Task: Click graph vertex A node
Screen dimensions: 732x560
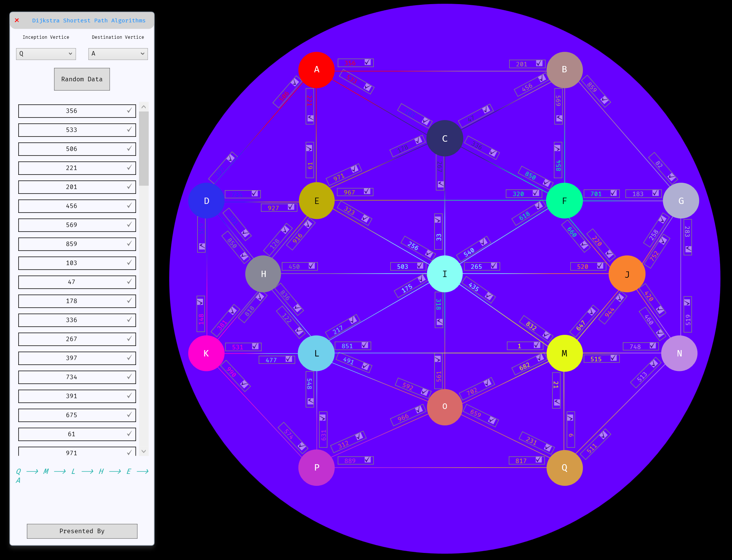Action: 316,70
